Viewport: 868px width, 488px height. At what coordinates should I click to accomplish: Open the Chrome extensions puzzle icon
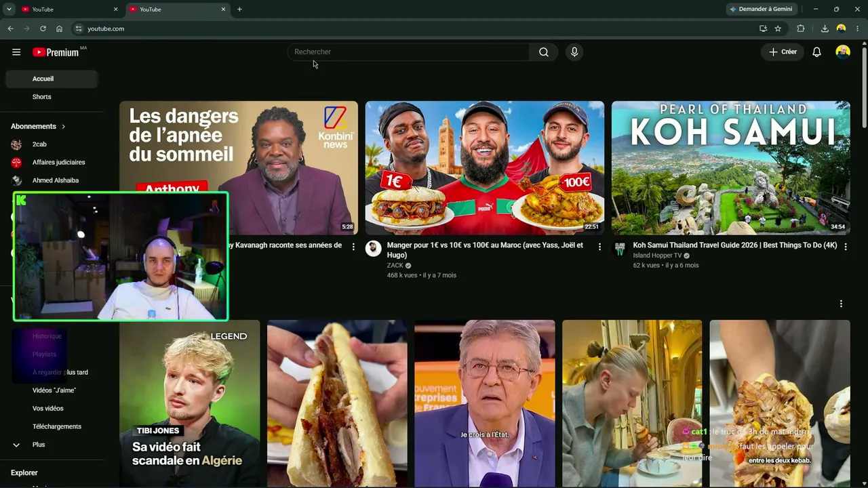click(x=801, y=28)
